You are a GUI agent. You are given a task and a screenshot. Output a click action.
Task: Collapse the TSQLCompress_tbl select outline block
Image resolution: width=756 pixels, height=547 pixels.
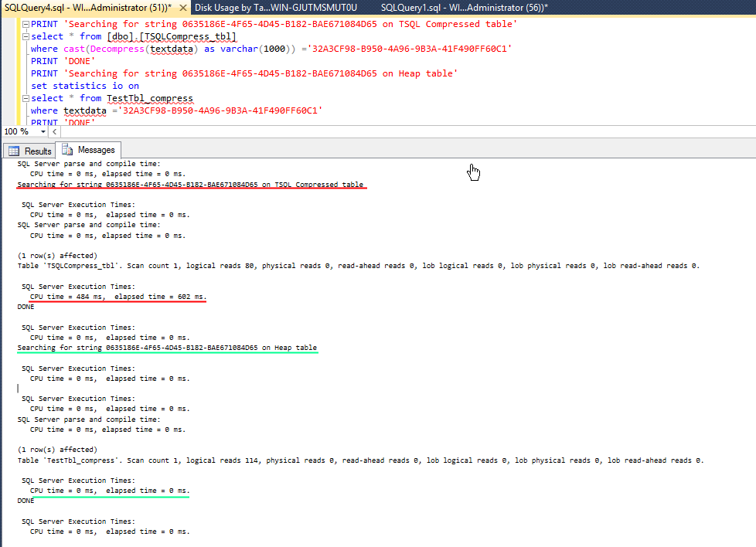(x=26, y=36)
